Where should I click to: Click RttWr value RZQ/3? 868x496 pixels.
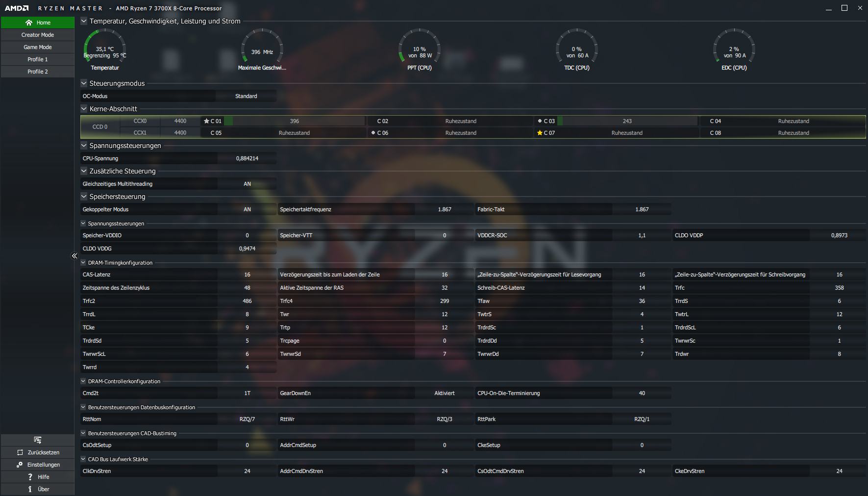click(445, 419)
